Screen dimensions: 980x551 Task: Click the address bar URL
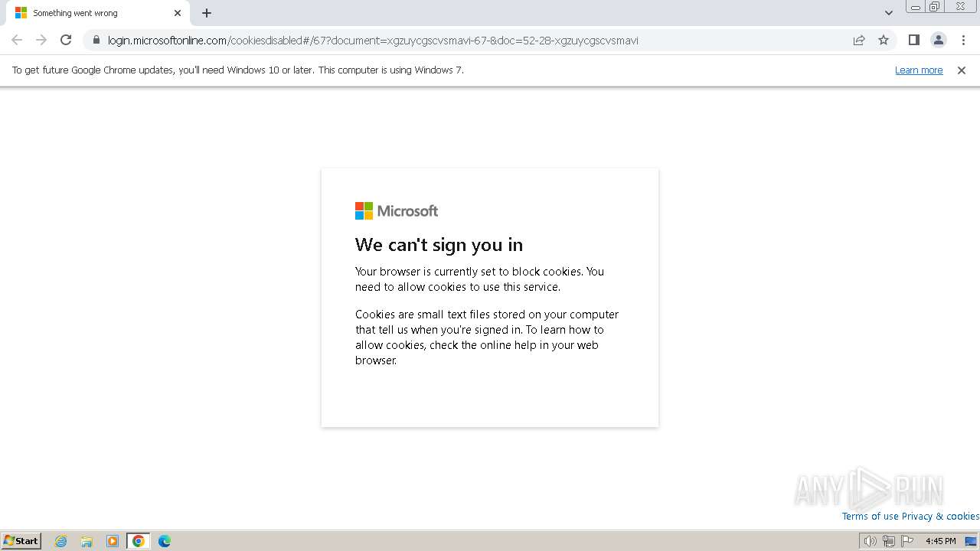(373, 41)
